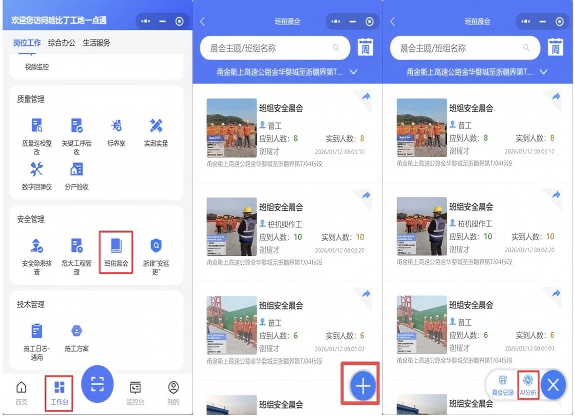Open the 分户验收 icon
Image resolution: width=575 pixels, height=417 pixels.
click(76, 169)
